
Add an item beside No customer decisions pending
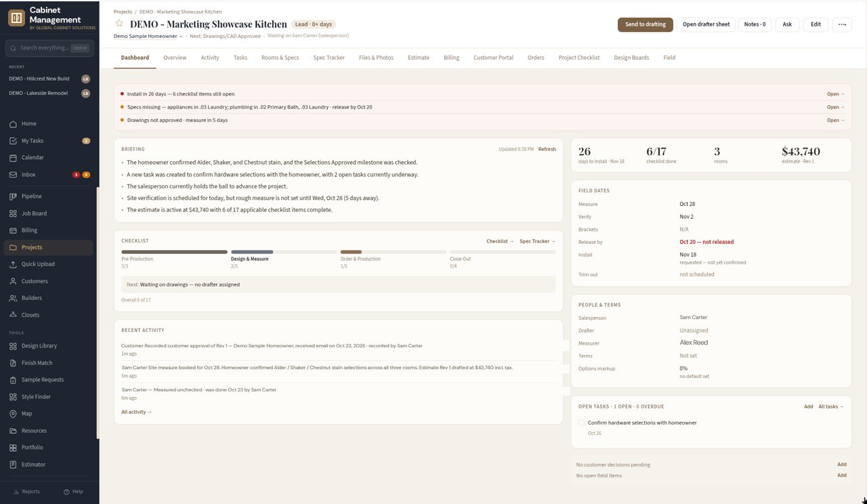[842, 465]
